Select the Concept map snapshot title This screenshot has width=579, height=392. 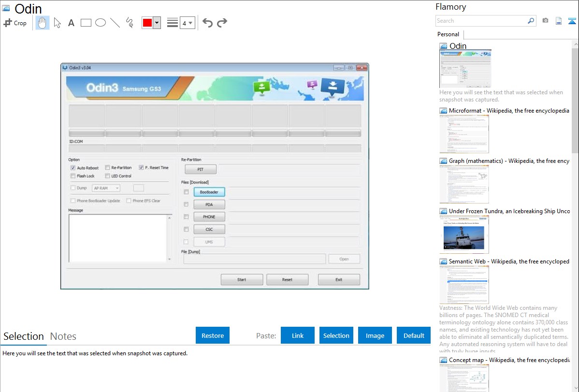tap(509, 360)
